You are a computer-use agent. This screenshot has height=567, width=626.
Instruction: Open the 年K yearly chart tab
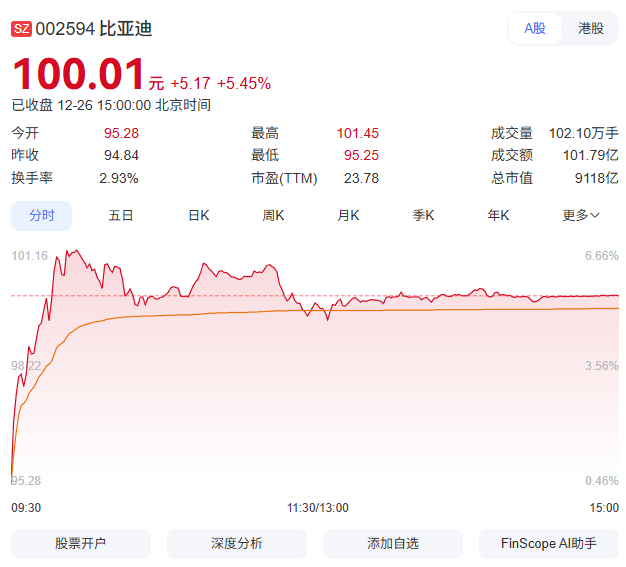pyautogui.click(x=498, y=215)
